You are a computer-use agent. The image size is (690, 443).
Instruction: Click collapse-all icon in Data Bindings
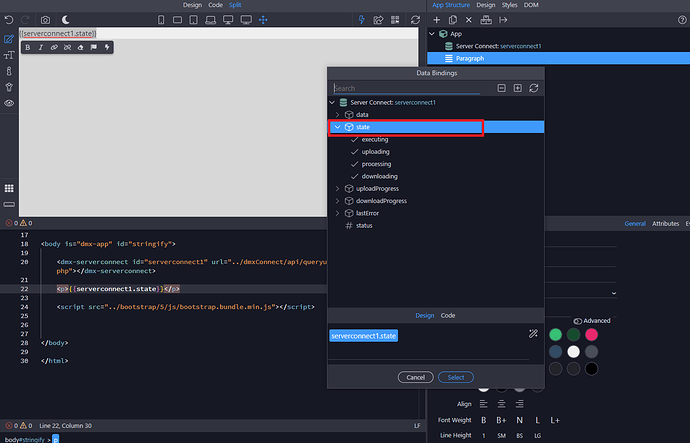[501, 88]
